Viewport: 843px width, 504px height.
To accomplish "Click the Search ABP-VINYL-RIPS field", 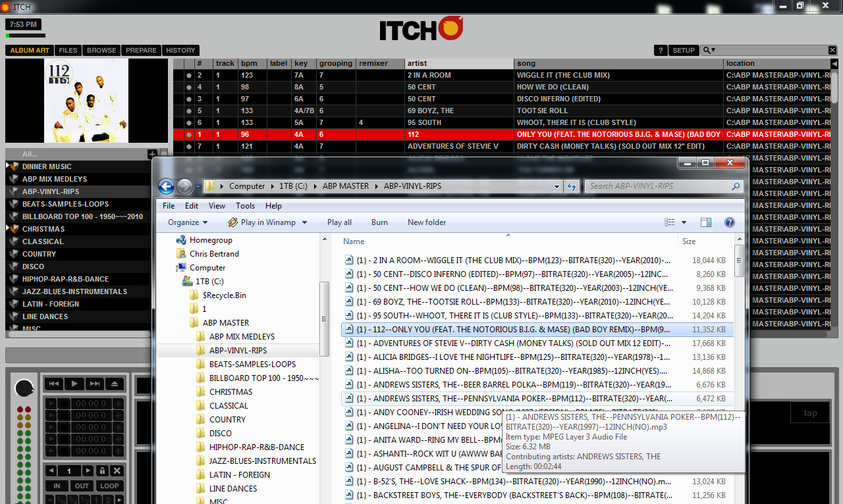I will [x=659, y=186].
